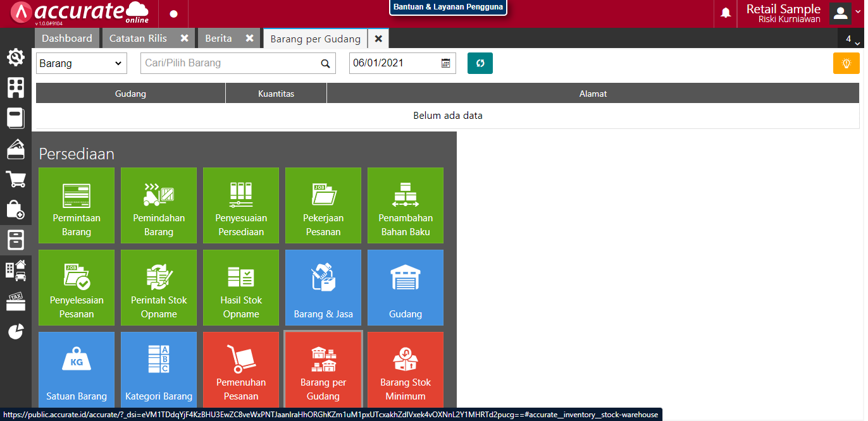Screen dimensions: 868x421
Task: Open the Barang Stok Minimum tile
Action: pos(406,370)
